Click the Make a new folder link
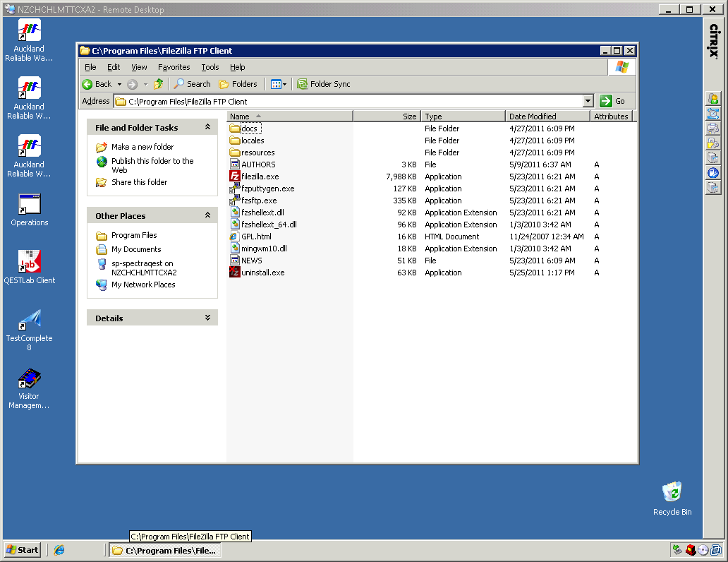The width and height of the screenshot is (728, 562). (142, 147)
